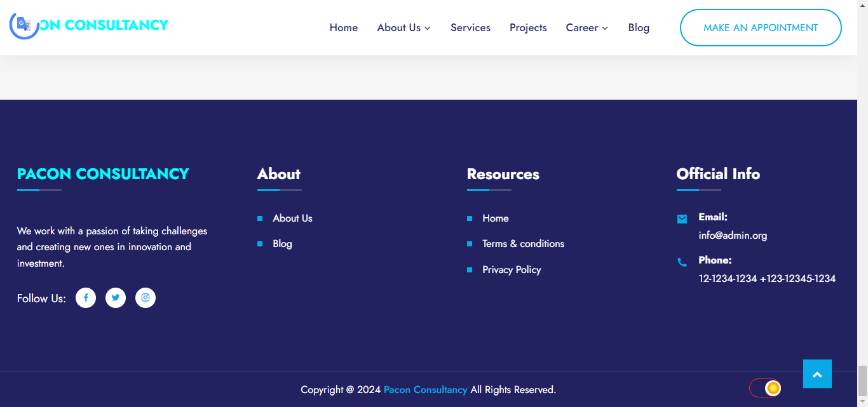Viewport: 868px width, 407px height.
Task: Click the Pacon Consultancy copyright link
Action: pyautogui.click(x=425, y=390)
